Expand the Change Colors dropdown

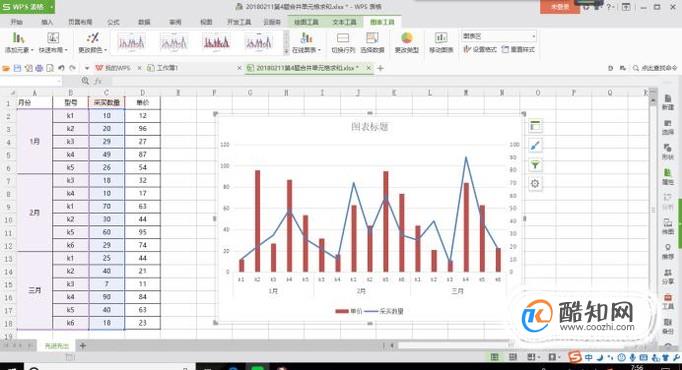(92, 43)
